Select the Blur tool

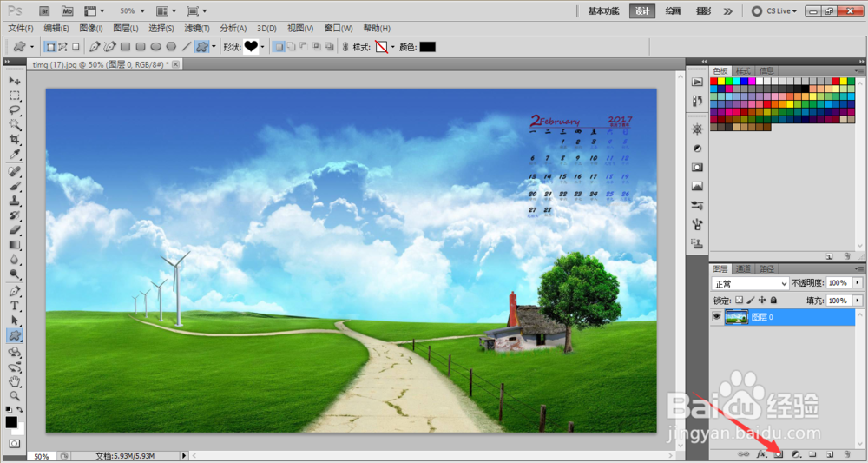(15, 259)
